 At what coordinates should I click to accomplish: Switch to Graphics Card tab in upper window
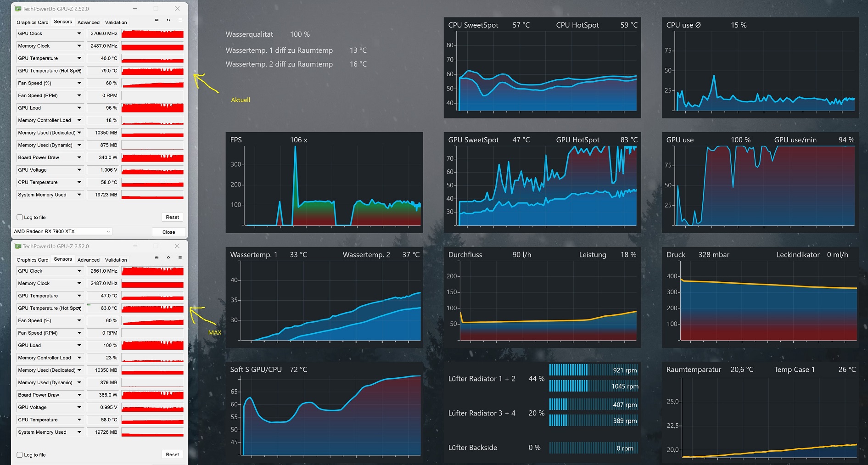[32, 22]
